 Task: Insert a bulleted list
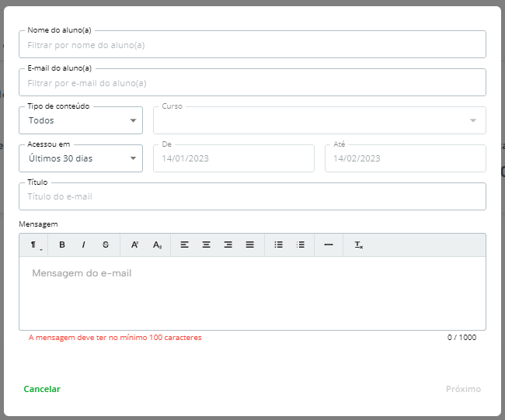coord(278,245)
